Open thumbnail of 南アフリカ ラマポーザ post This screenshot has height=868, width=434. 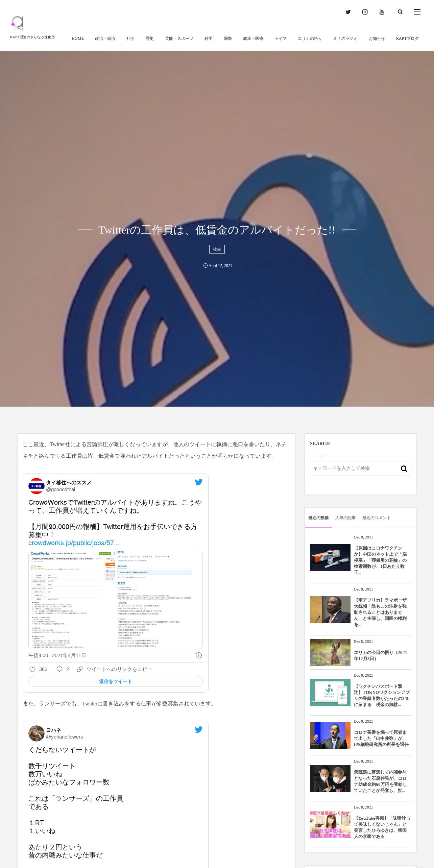coord(330,609)
